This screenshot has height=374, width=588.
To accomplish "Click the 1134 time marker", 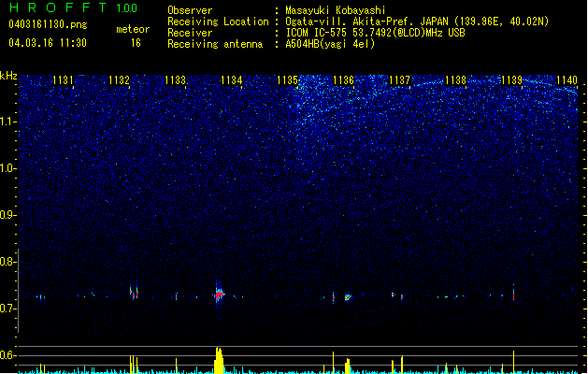I will click(232, 79).
